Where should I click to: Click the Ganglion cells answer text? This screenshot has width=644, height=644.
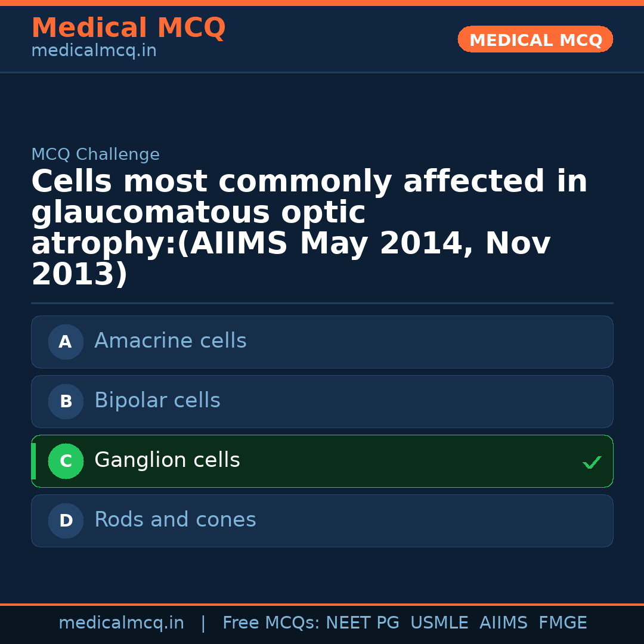coord(167,460)
